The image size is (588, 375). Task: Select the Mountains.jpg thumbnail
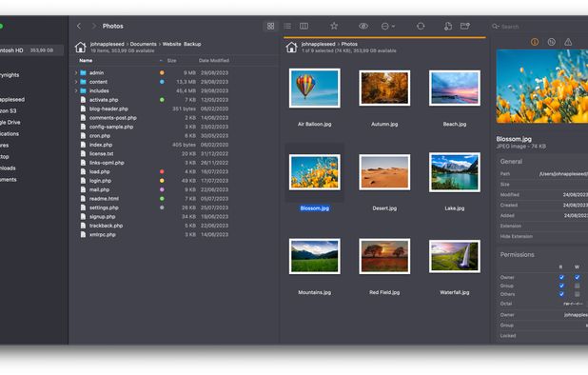click(x=314, y=256)
